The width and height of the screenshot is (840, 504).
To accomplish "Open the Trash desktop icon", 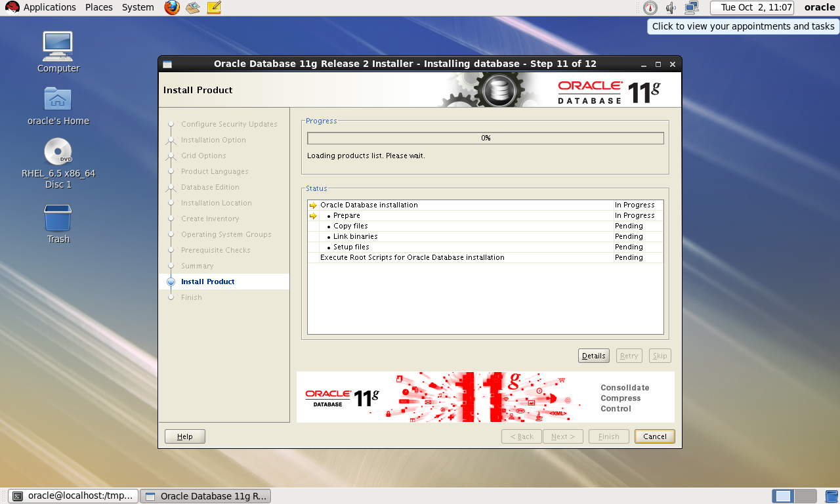I will (x=58, y=224).
